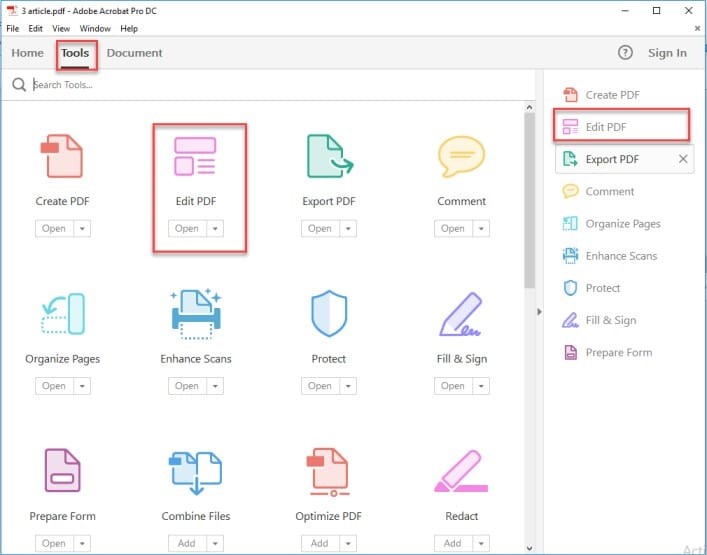This screenshot has width=707, height=555.
Task: Expand dropdown arrow under Edit PDF
Action: [215, 229]
